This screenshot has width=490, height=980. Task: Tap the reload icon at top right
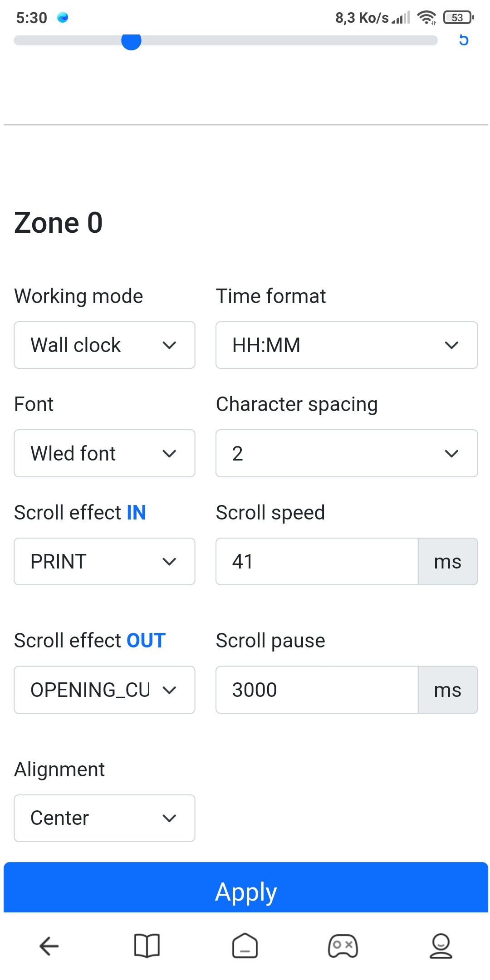(464, 41)
